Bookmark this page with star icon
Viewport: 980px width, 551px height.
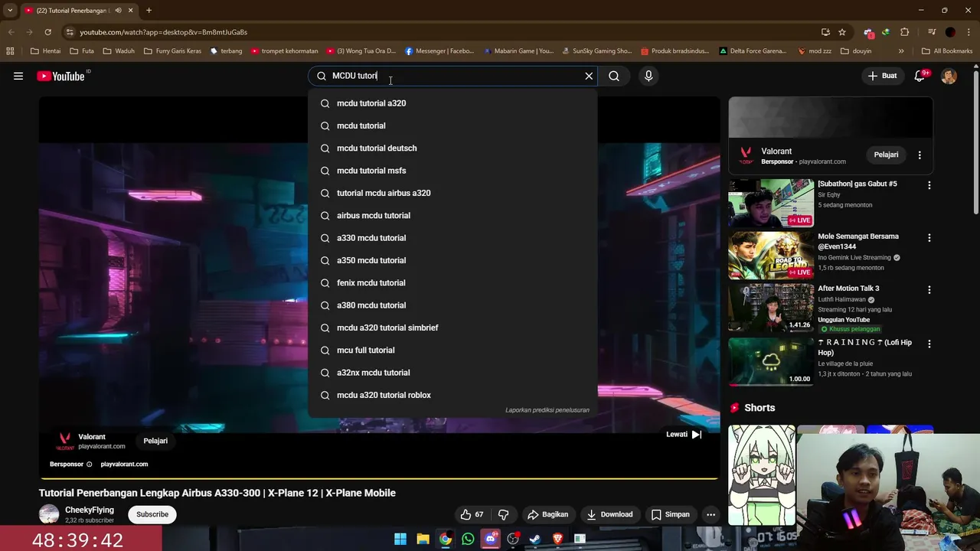842,32
